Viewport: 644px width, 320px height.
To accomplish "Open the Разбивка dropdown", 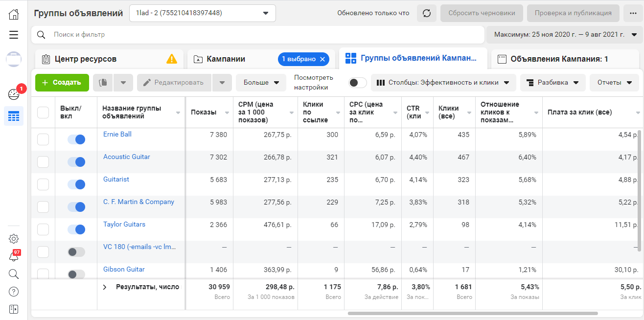I will coord(553,83).
